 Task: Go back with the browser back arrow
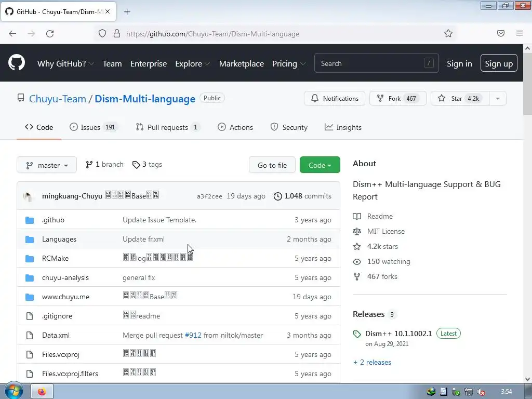pyautogui.click(x=12, y=34)
